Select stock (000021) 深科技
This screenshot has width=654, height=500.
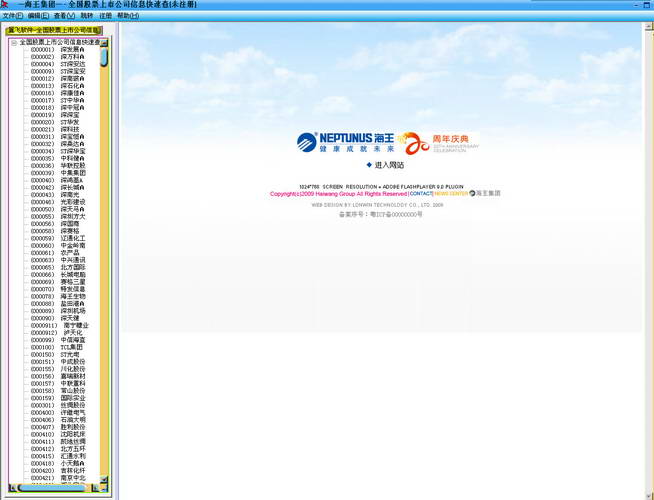55,129
